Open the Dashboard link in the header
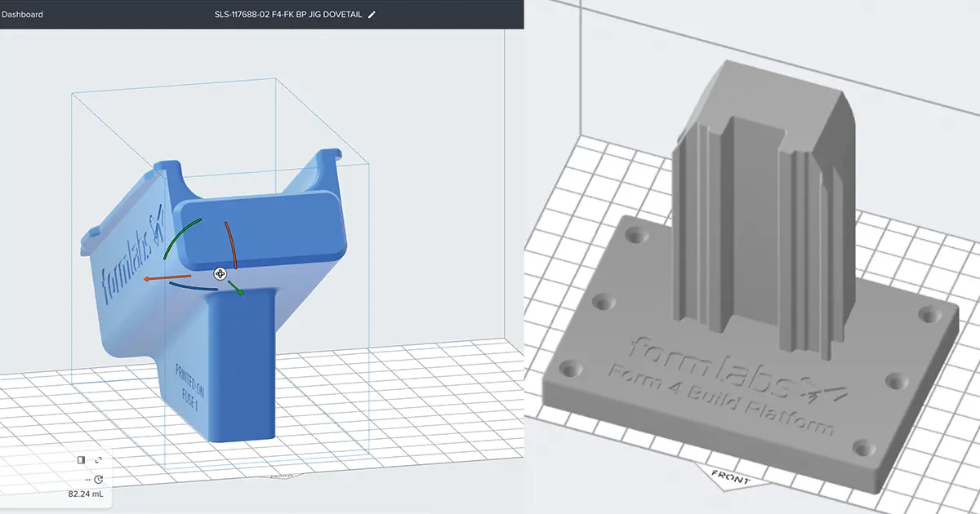 pos(22,15)
